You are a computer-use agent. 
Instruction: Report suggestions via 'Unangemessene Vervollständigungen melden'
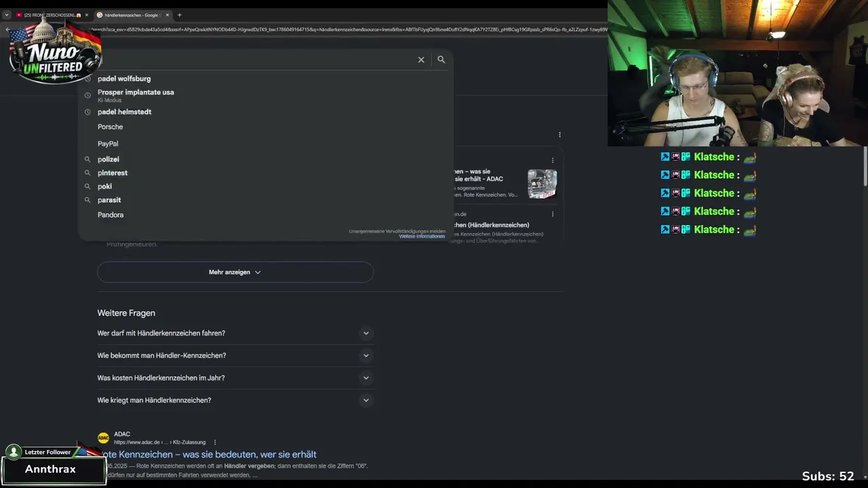coord(397,231)
